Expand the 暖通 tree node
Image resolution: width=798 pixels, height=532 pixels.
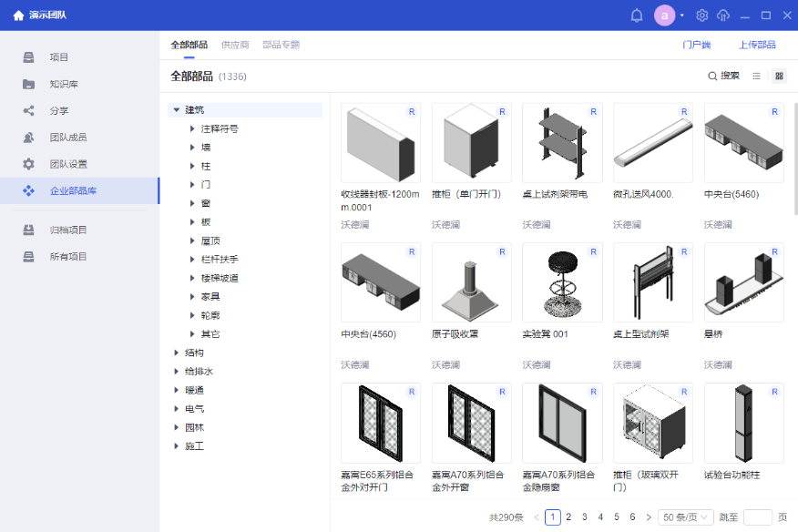click(176, 390)
